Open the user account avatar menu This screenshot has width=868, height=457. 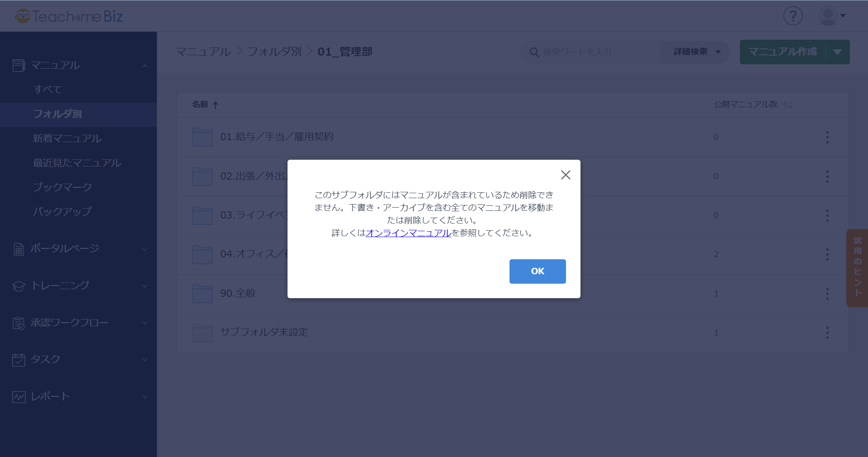[832, 16]
